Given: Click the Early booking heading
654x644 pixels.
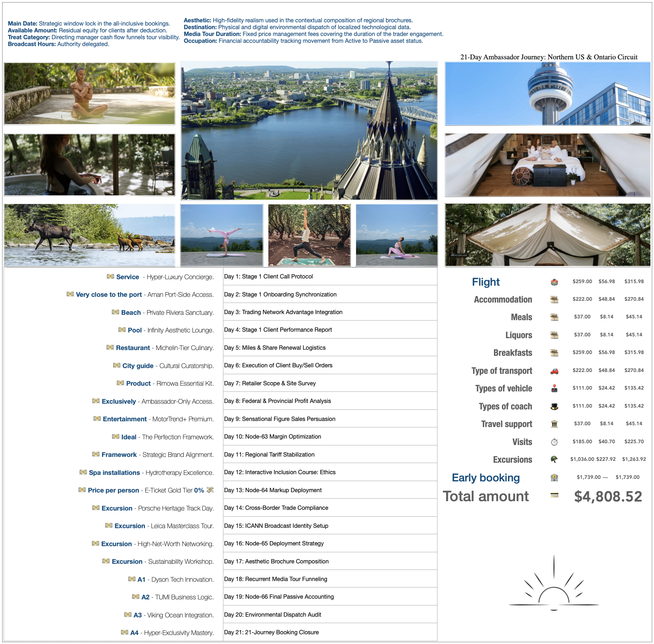Looking at the screenshot, I should [x=486, y=478].
